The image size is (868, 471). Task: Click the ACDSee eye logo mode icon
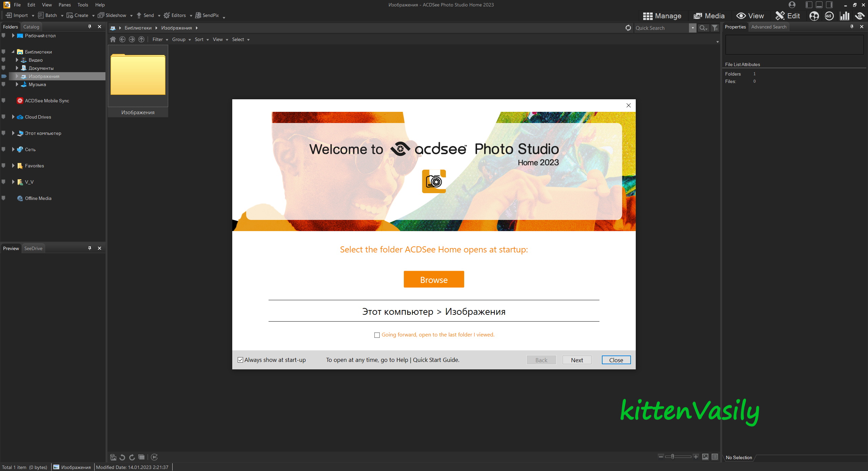860,16
